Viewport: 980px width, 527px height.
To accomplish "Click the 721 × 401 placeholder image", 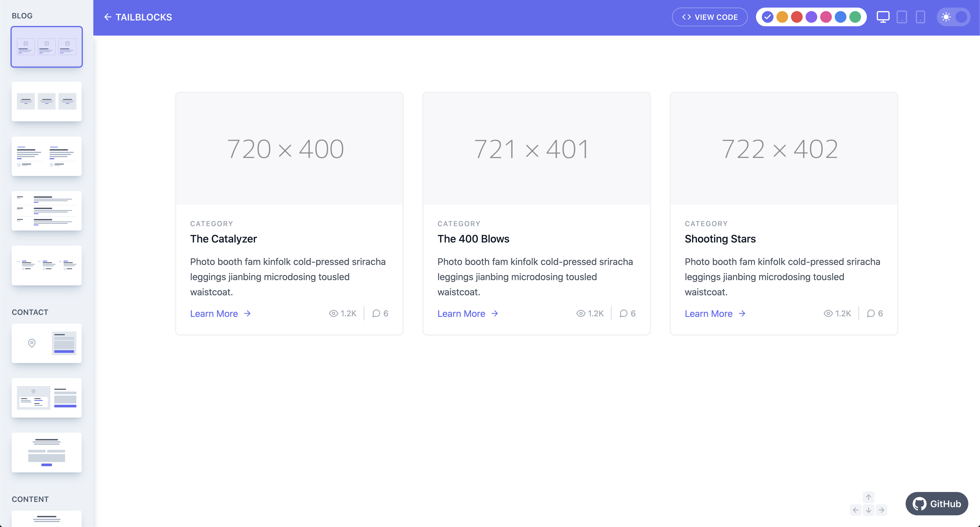I will pos(536,149).
